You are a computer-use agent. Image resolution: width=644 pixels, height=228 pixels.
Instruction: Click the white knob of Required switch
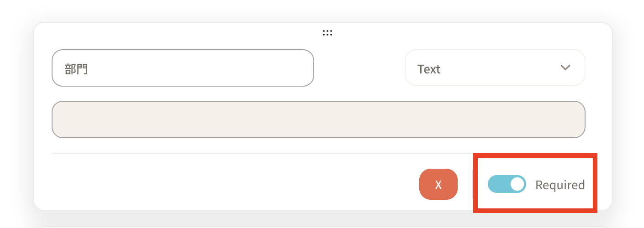[517, 184]
